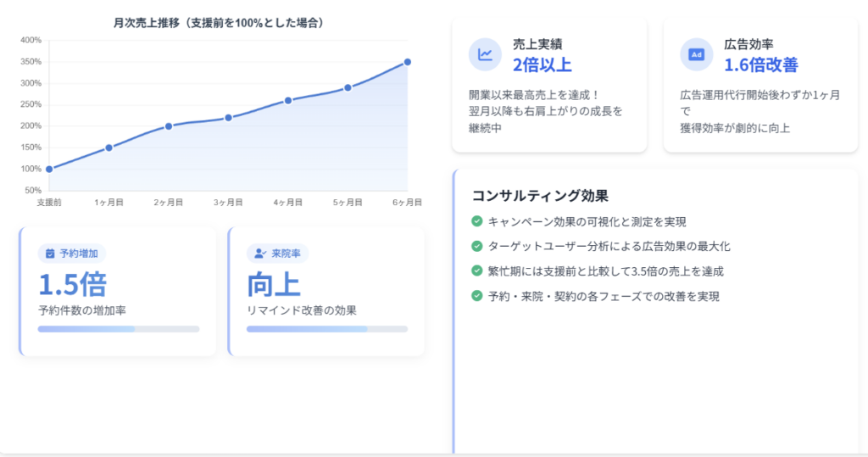This screenshot has height=457, width=868.
Task: Click the person-check icon in 来院率 badge
Action: 259,254
